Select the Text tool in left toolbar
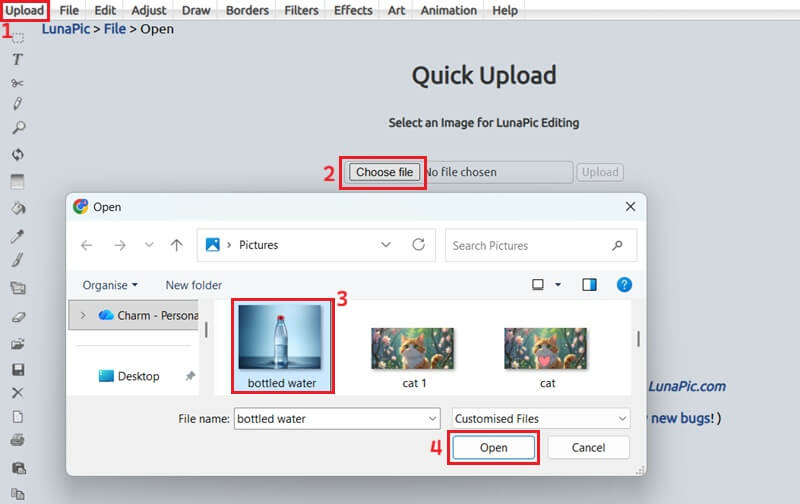The image size is (800, 504). point(17,59)
